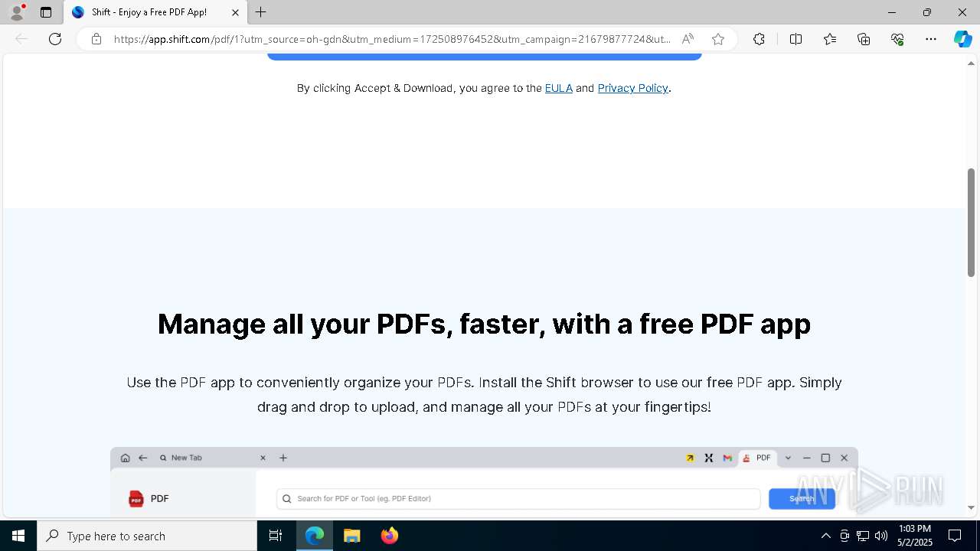Click the home icon in Shift preview
This screenshot has height=551, width=980.
pyautogui.click(x=126, y=458)
